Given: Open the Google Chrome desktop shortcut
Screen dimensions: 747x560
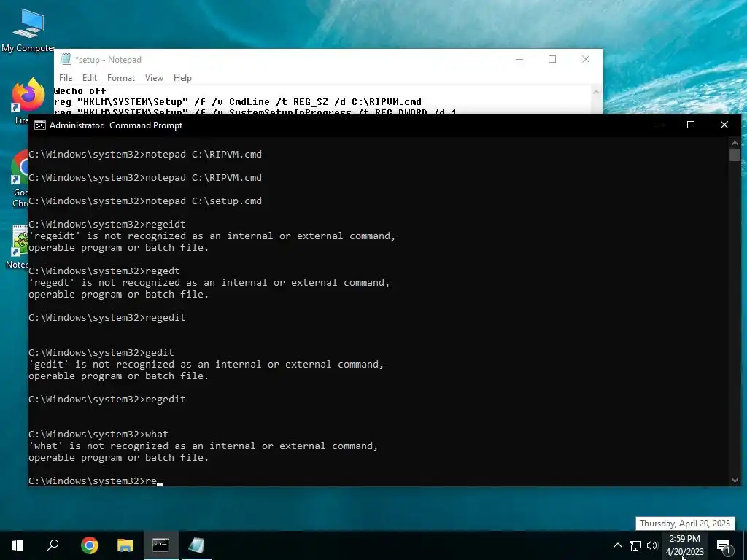Looking at the screenshot, I should [20, 179].
